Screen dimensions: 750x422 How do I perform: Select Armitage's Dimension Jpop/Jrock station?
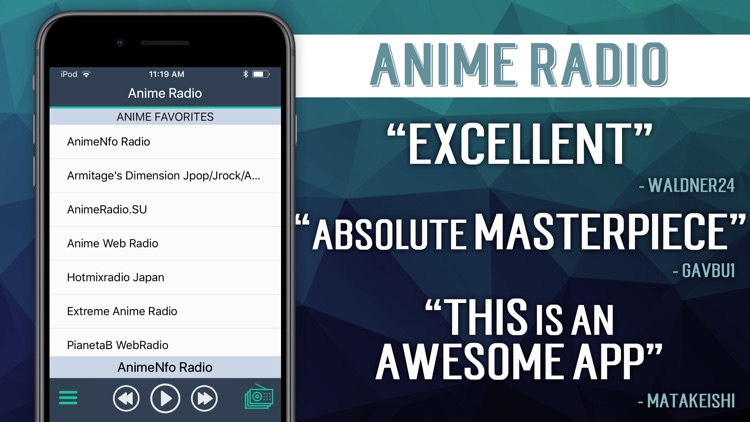pos(165,176)
